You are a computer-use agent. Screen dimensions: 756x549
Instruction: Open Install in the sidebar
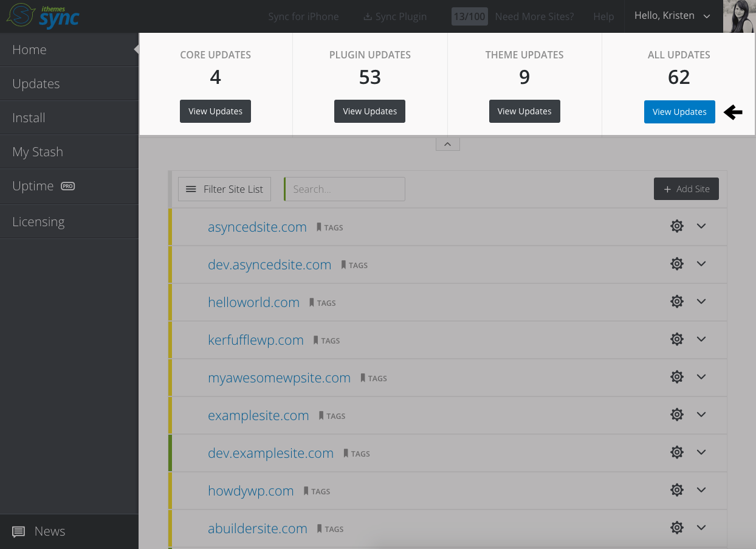(x=69, y=118)
